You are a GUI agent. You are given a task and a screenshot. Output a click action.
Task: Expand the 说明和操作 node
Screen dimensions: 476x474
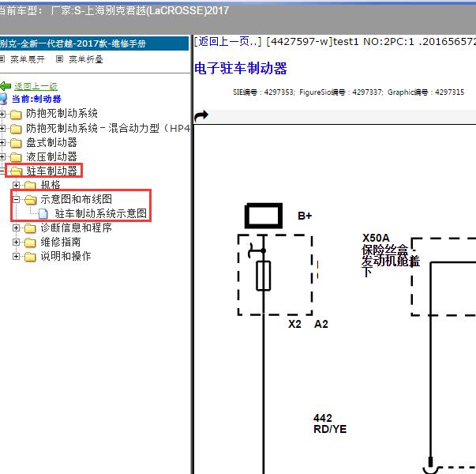tap(16, 257)
